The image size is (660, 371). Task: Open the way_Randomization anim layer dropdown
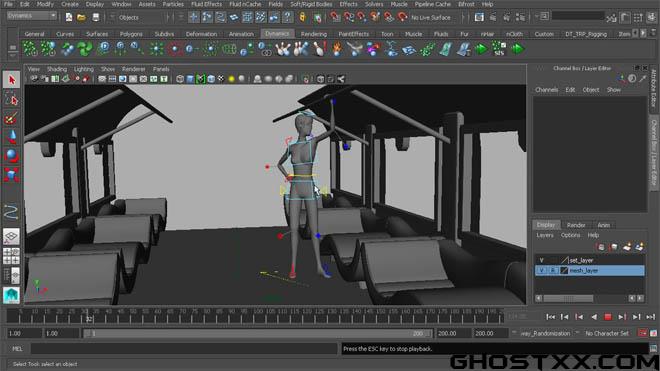tap(545, 334)
